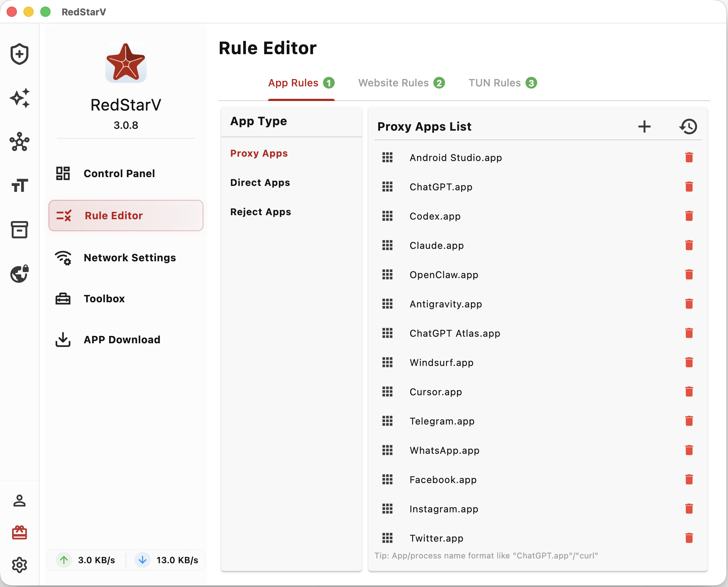Image resolution: width=728 pixels, height=587 pixels.
Task: Open the archive box icon in left rail
Action: tap(19, 230)
